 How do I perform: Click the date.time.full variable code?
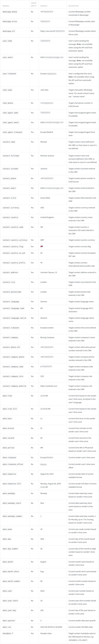(10, 409)
